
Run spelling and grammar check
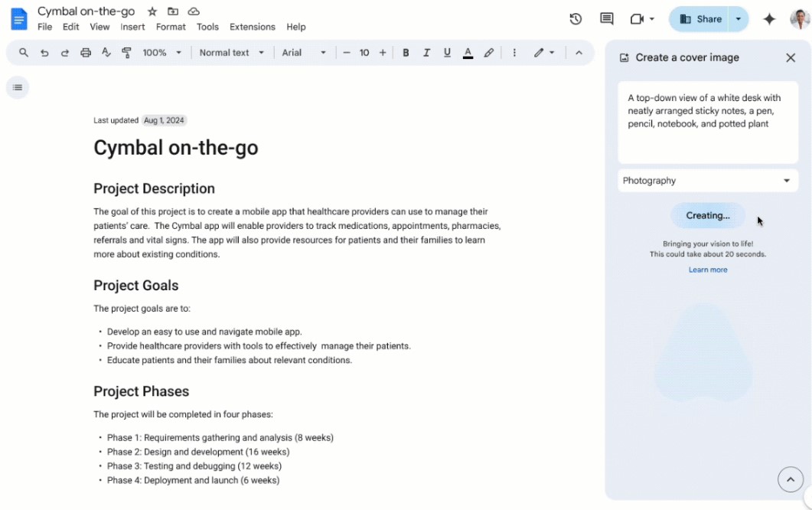pyautogui.click(x=106, y=52)
